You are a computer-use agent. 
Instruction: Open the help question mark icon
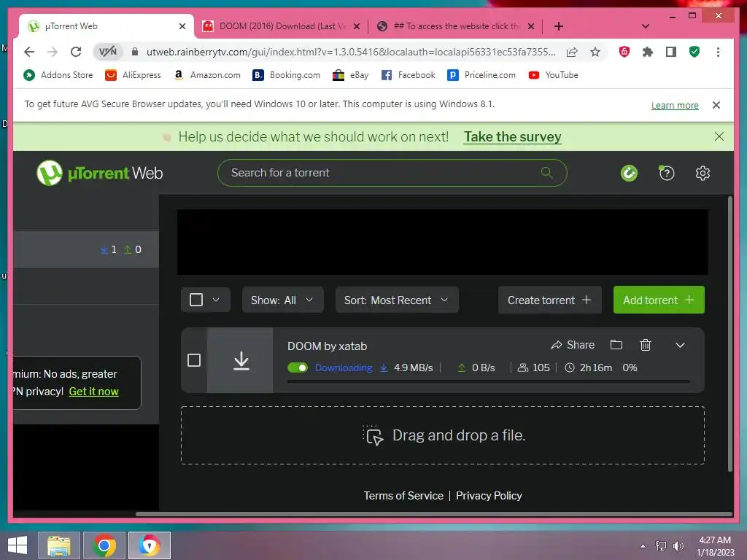tap(666, 173)
